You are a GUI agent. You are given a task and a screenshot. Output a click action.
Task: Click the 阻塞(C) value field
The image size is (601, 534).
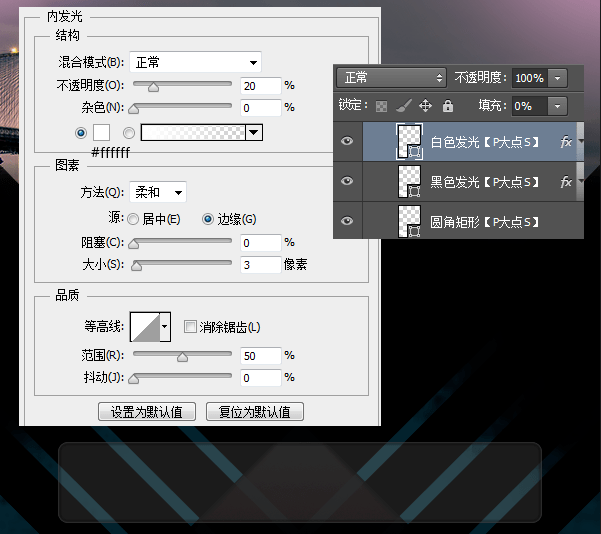261,243
